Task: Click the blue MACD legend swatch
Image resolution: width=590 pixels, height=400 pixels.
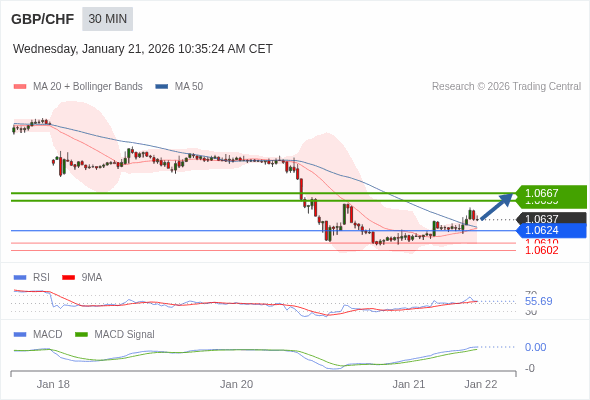Action: point(20,335)
